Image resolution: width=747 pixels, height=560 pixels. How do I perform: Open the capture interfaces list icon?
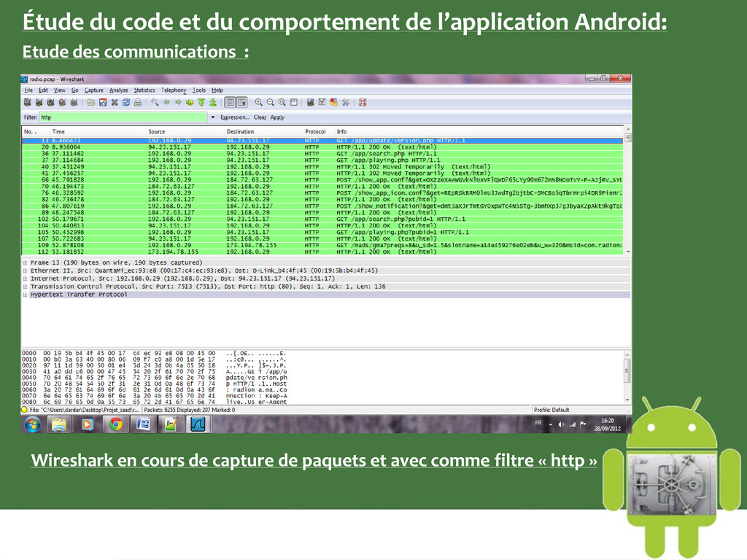pos(27,102)
